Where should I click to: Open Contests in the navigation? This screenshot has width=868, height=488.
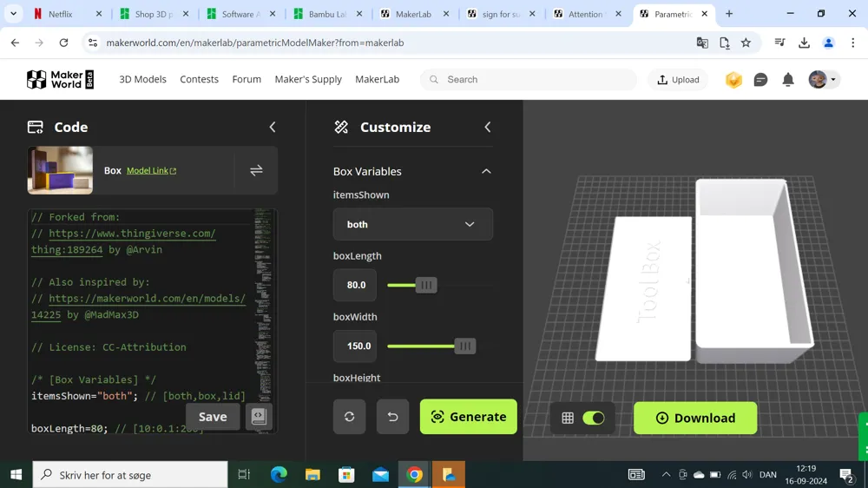[x=200, y=79]
